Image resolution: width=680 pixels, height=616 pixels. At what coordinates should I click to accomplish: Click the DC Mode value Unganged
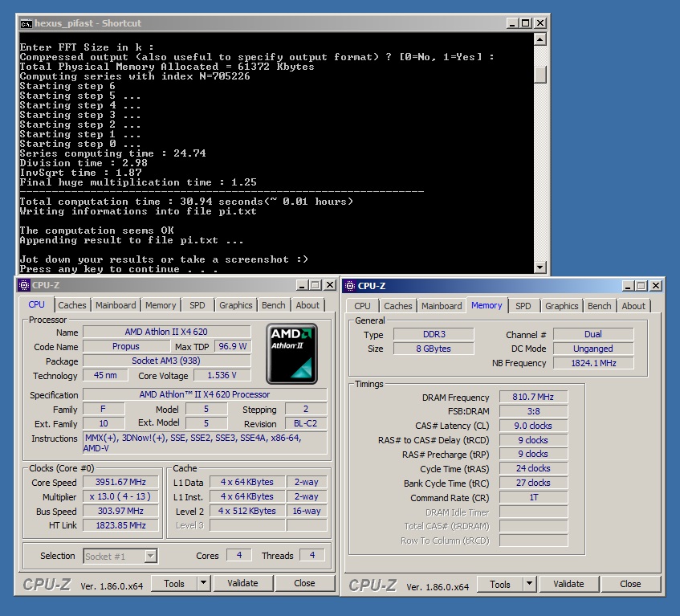[x=594, y=349]
